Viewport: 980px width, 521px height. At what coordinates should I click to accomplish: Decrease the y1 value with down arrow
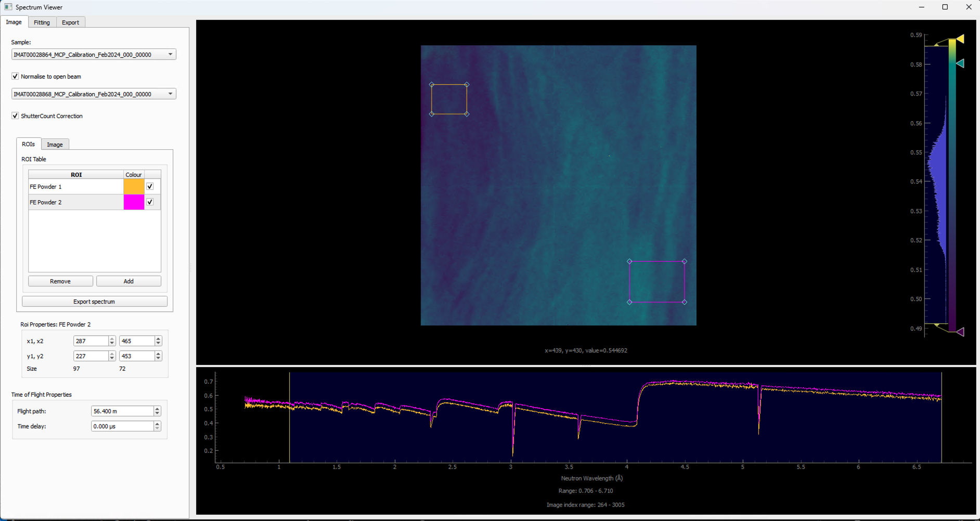(112, 359)
